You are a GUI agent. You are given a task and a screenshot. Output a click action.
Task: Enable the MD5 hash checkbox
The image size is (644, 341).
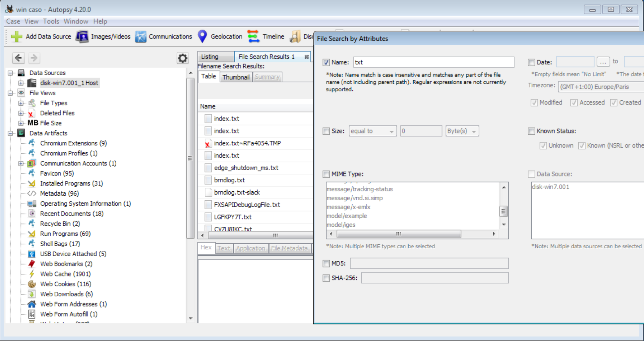(326, 264)
